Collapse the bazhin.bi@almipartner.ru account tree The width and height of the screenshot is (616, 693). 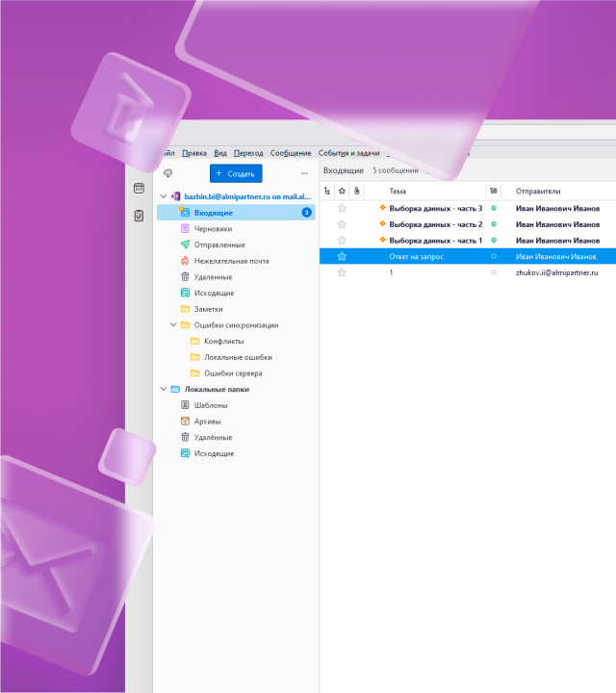tap(163, 196)
